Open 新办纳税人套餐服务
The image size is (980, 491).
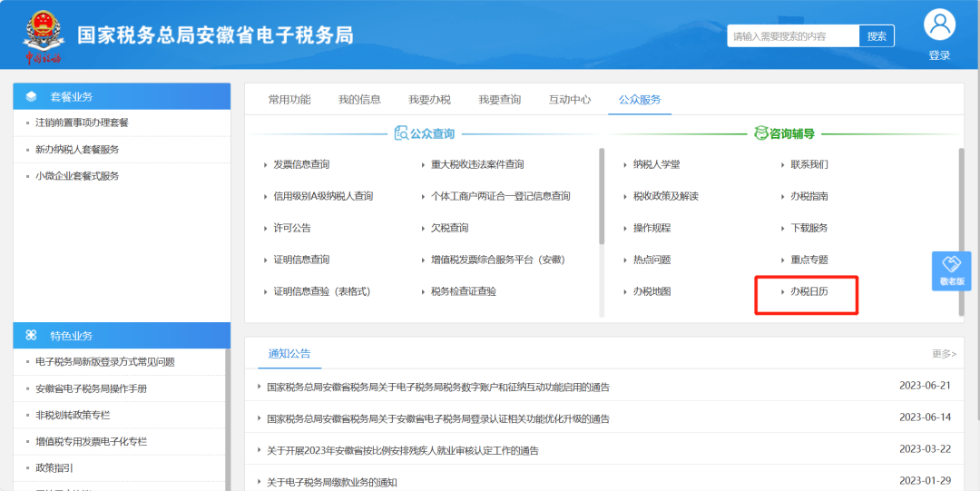[x=77, y=150]
